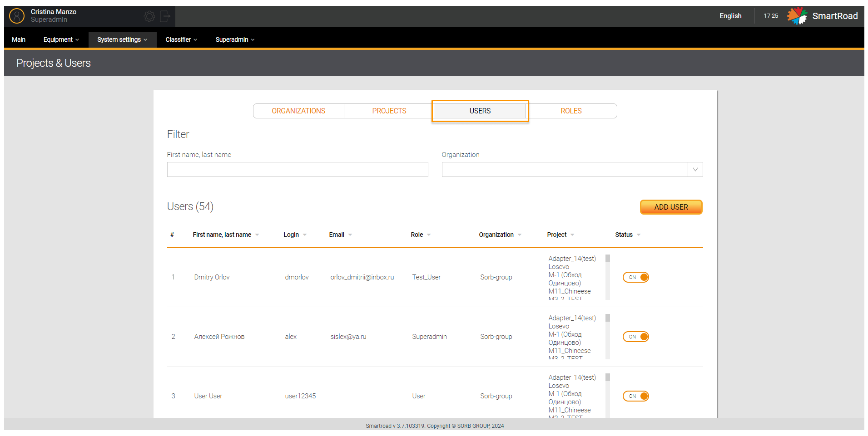Click the Test_User role cell
Screen dimensions: 868x436
tap(426, 277)
